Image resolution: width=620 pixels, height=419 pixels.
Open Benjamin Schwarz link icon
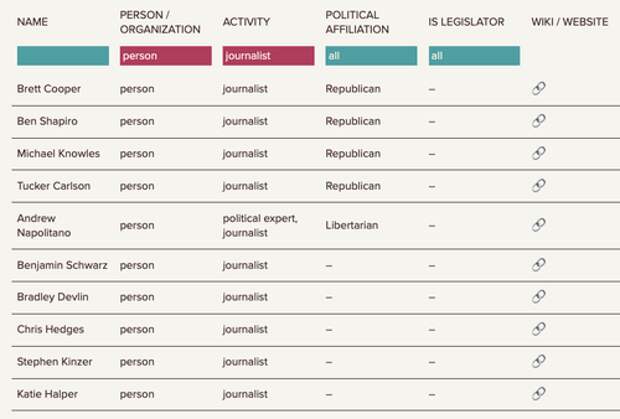tap(539, 265)
